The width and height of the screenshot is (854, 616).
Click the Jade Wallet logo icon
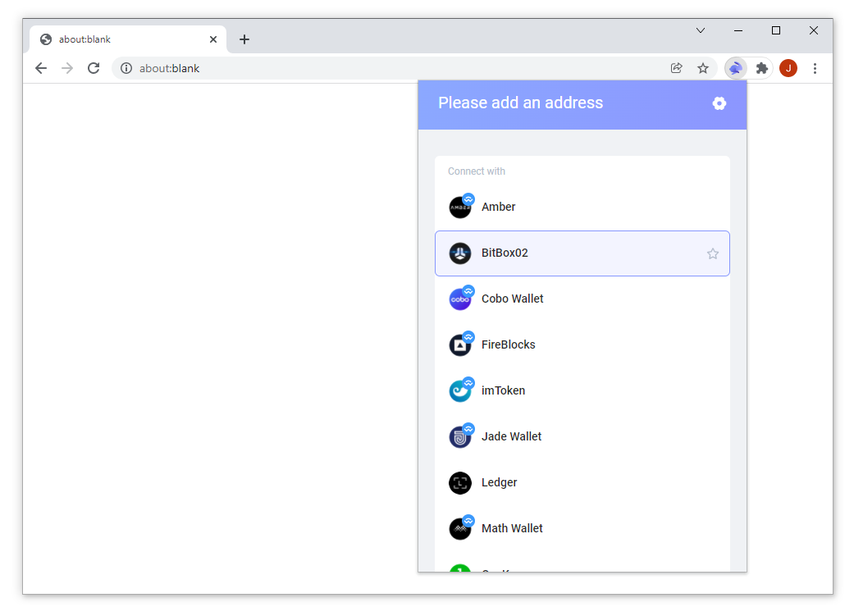coord(460,437)
